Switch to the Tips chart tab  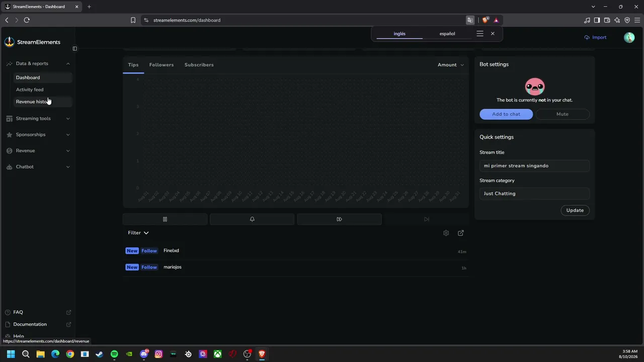(x=133, y=65)
